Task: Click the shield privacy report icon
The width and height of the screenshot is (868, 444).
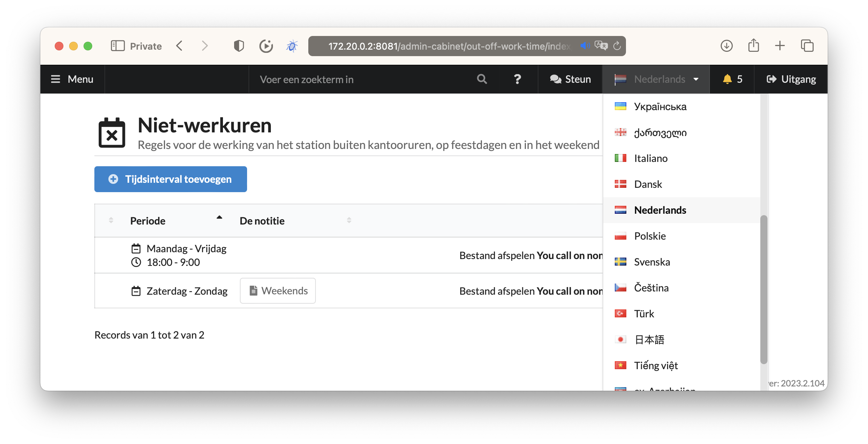Action: 239,46
